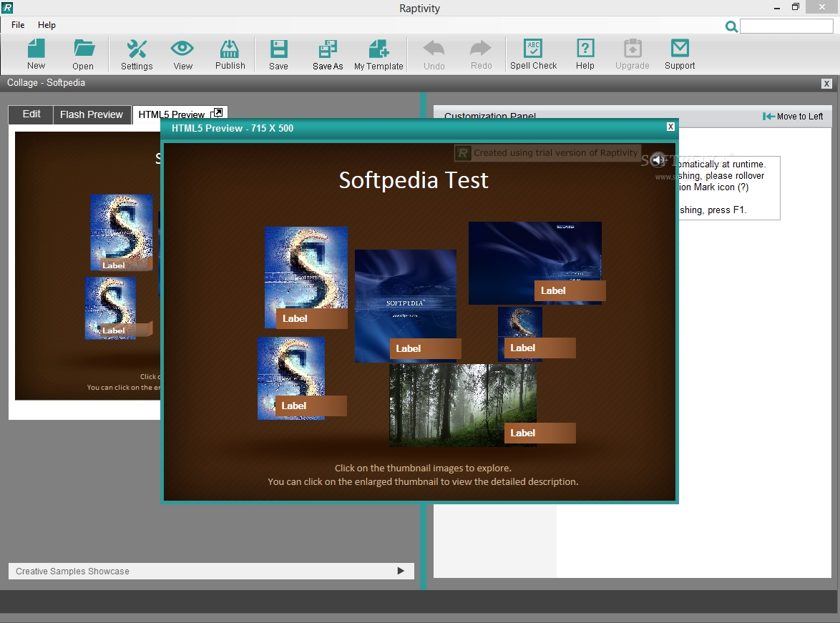The height and width of the screenshot is (623, 840).
Task: Open My Template icon
Action: 379,54
